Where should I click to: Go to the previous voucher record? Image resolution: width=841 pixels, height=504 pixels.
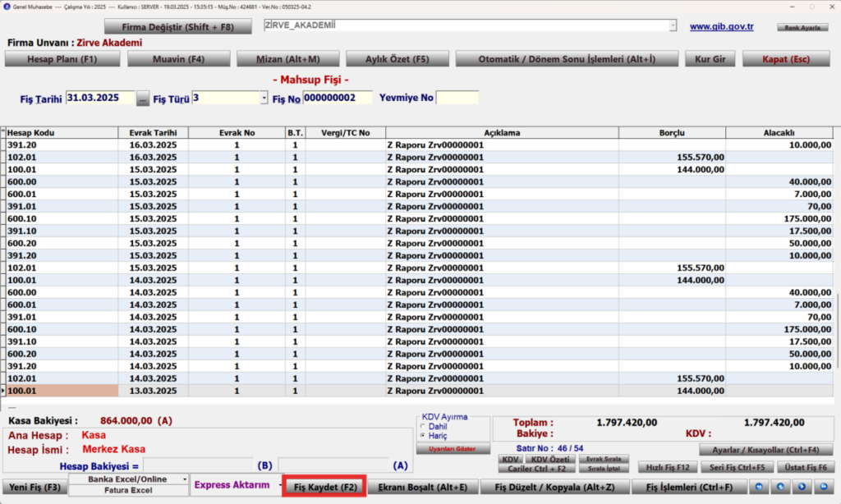click(780, 487)
